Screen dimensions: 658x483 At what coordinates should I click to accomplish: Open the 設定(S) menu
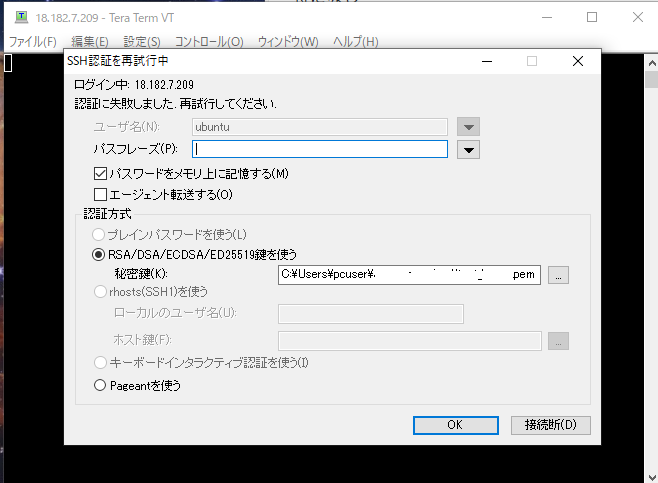(x=142, y=42)
